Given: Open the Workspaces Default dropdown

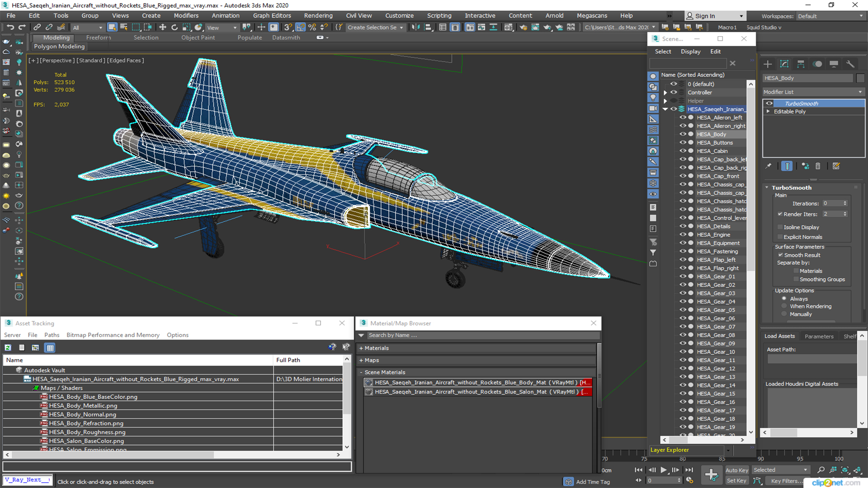Looking at the screenshot, I should point(830,16).
